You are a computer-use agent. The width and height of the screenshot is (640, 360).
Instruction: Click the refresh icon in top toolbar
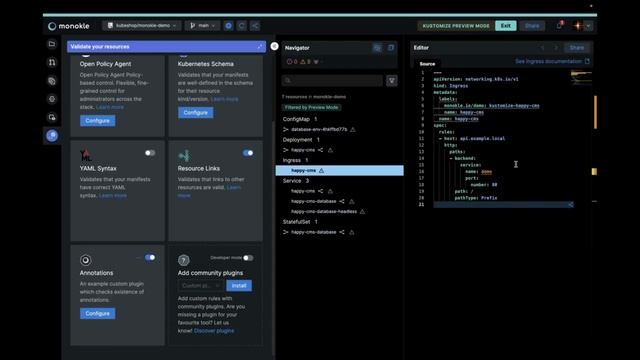242,26
